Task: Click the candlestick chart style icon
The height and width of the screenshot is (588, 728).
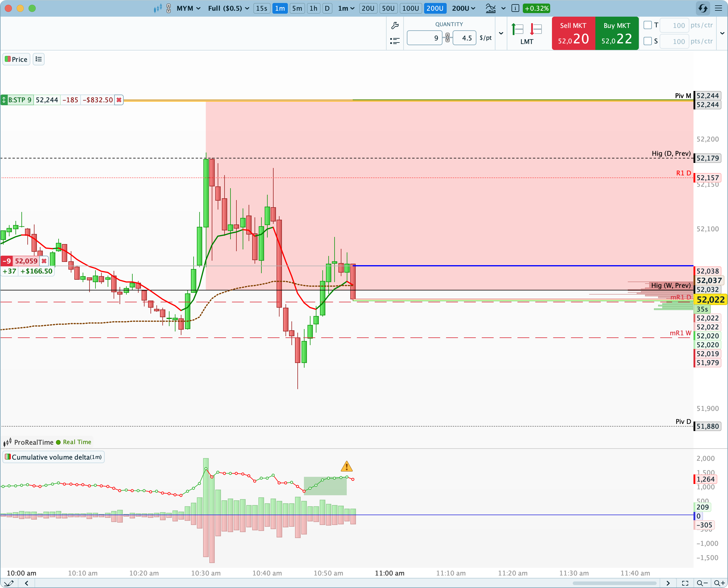Action: [158, 8]
